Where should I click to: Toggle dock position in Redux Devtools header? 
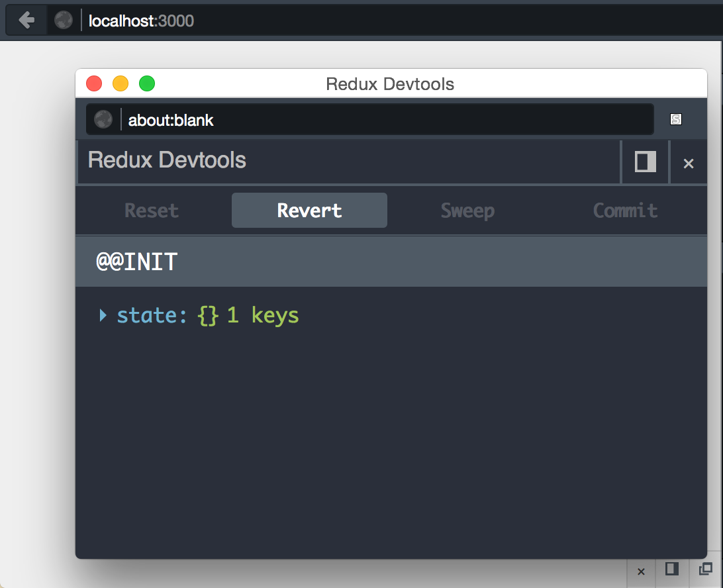click(645, 162)
